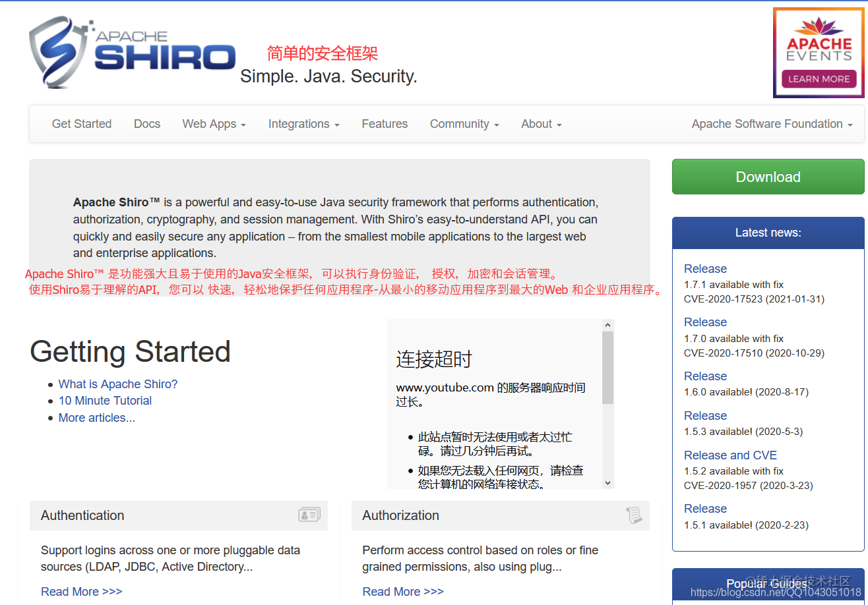Expand the Web Apps dropdown
This screenshot has width=868, height=605.
pos(214,124)
